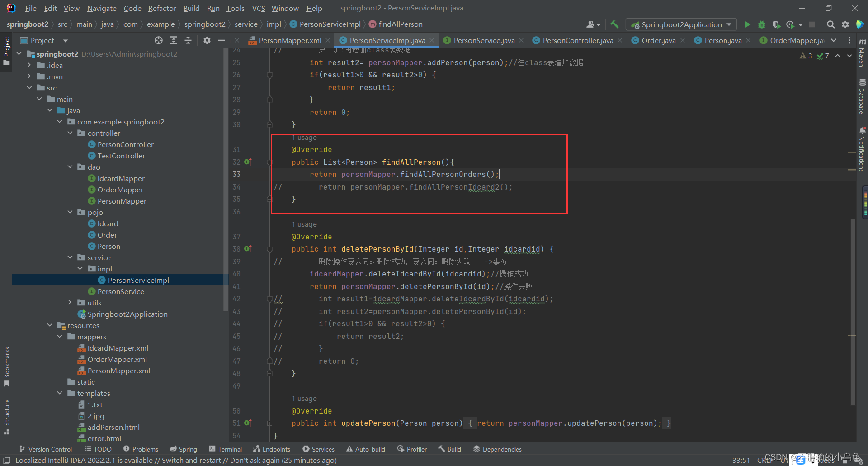Go to previous highlighted error arrow
The height and width of the screenshot is (466, 868).
coord(838,56)
